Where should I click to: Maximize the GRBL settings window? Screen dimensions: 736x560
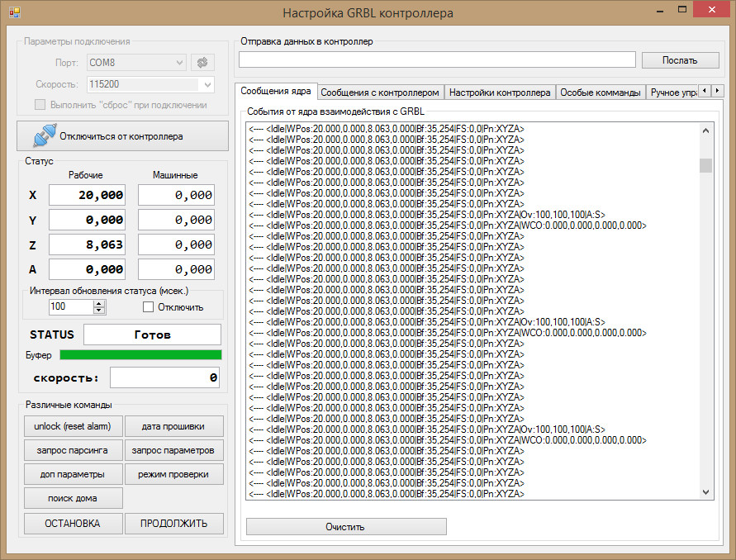click(682, 10)
